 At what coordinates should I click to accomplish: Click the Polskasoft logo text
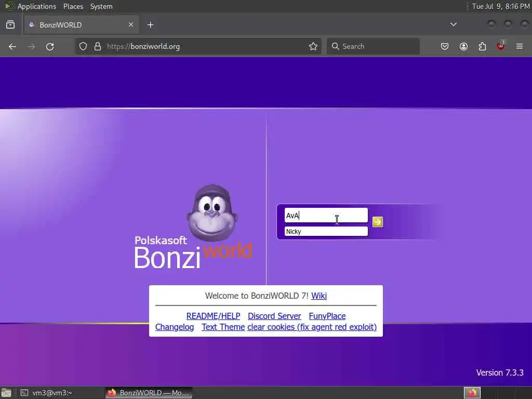161,240
